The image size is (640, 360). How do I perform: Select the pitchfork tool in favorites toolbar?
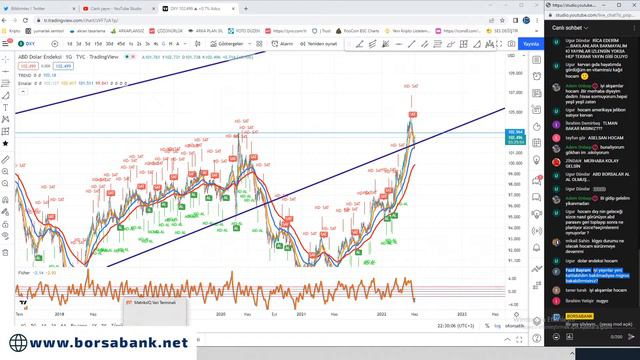(x=372, y=44)
